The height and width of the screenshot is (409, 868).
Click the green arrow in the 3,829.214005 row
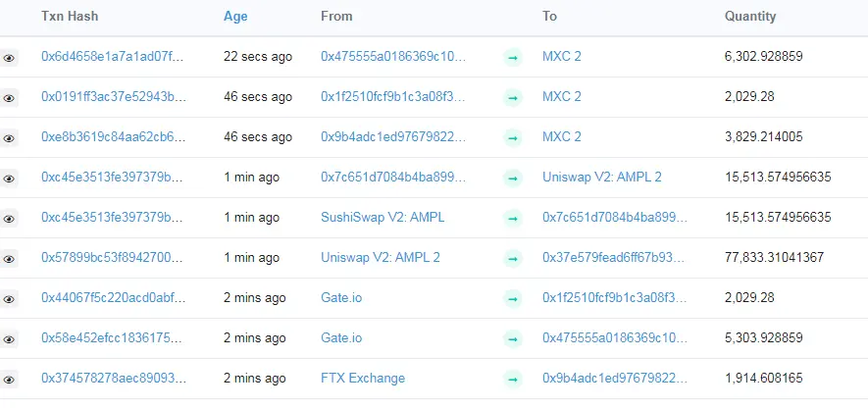point(513,138)
